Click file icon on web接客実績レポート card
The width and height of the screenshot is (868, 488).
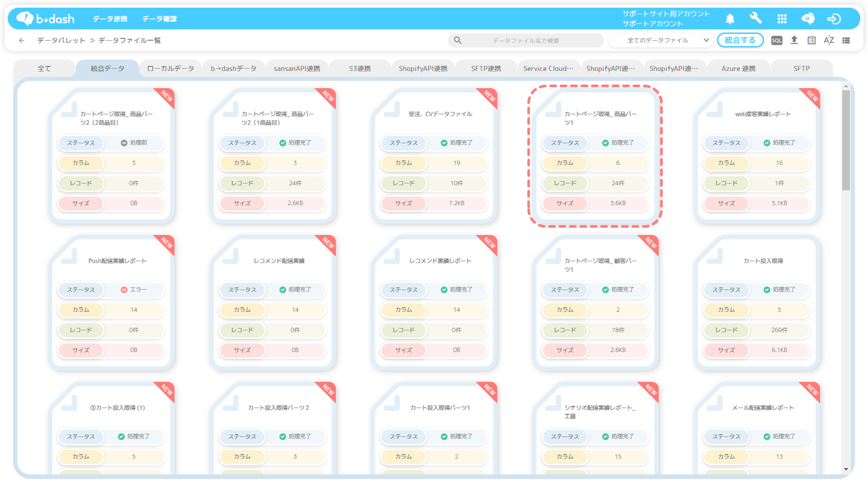point(715,109)
